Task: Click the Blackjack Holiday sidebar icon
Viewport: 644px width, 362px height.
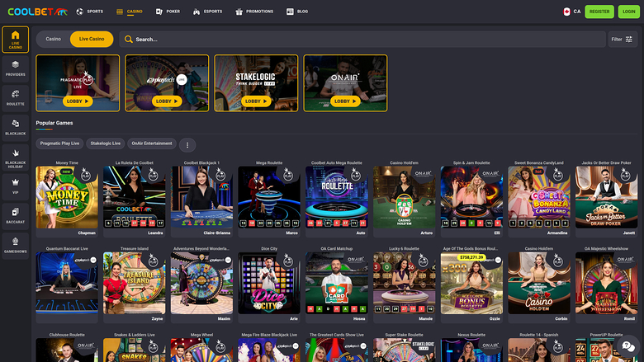Action: pyautogui.click(x=15, y=156)
